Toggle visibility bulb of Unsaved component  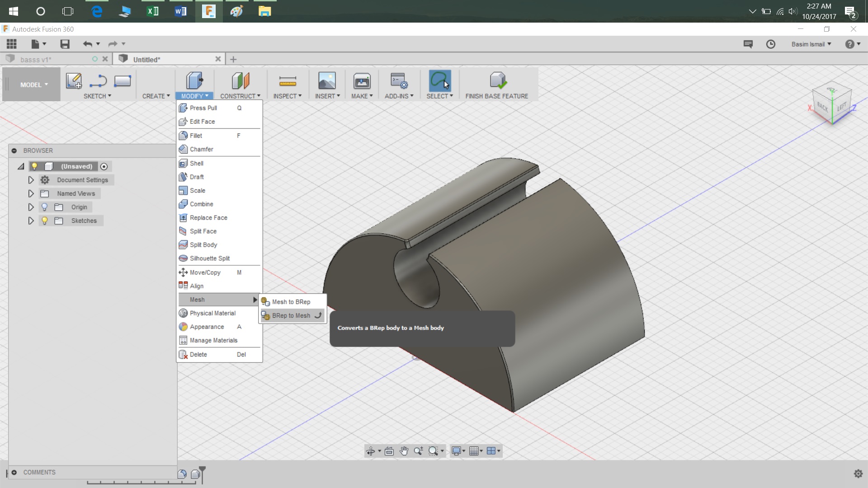click(x=34, y=166)
